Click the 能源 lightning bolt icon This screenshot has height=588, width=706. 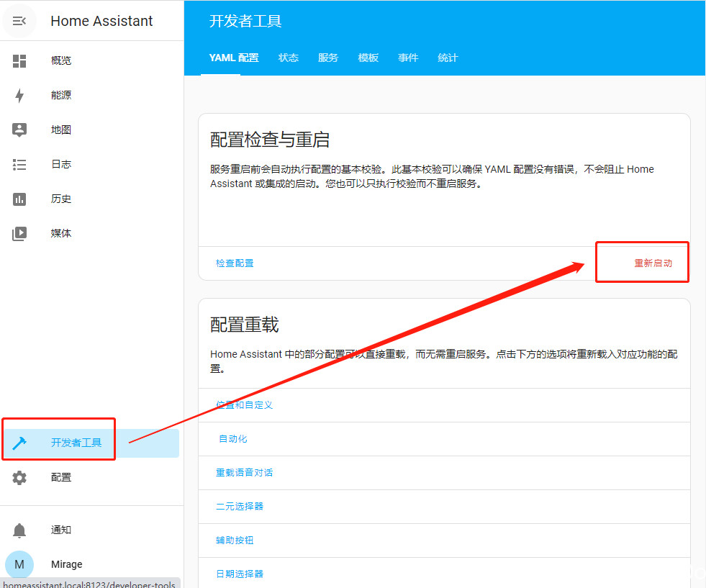pyautogui.click(x=19, y=96)
